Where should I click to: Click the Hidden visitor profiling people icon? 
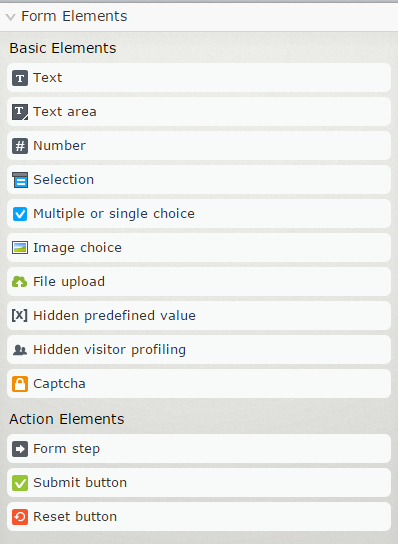(20, 350)
